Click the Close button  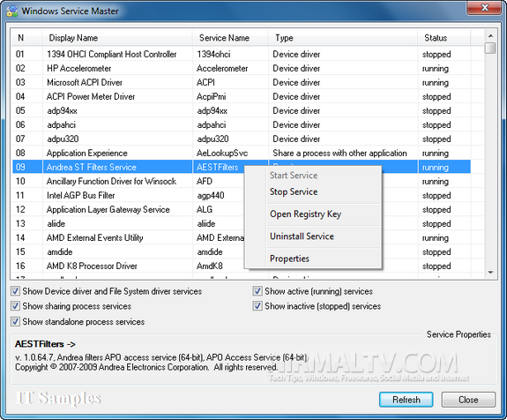468,400
